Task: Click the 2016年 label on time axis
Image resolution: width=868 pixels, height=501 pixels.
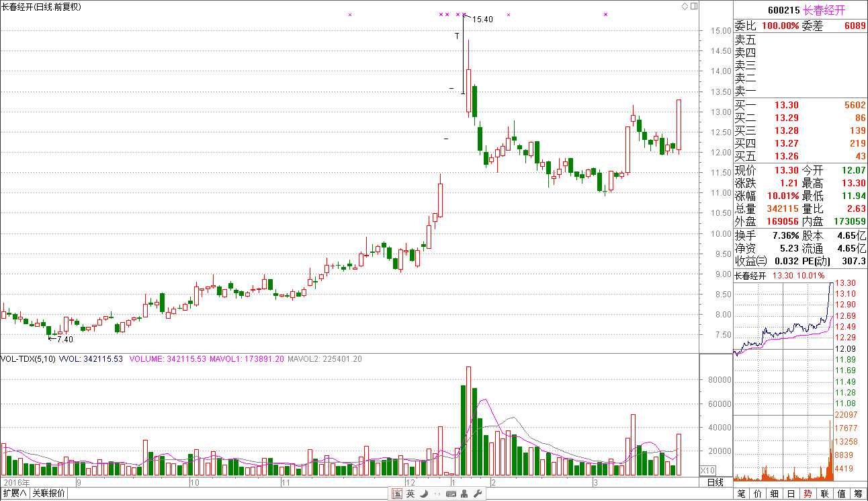Action: [x=16, y=482]
